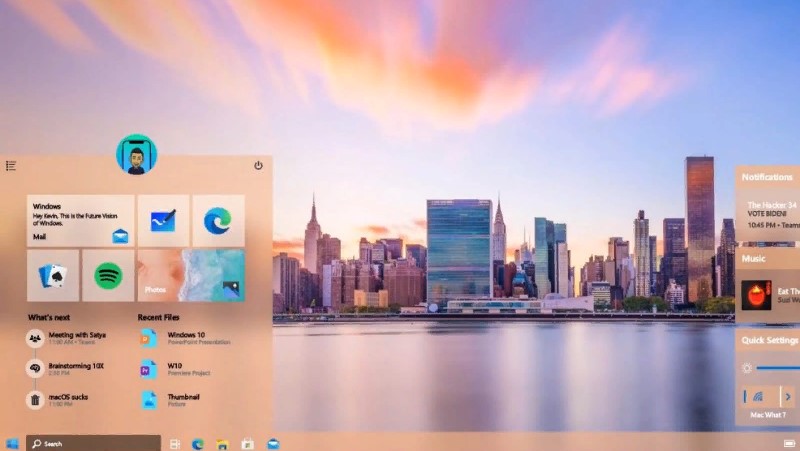Open the Solitaire cards tile

(52, 275)
